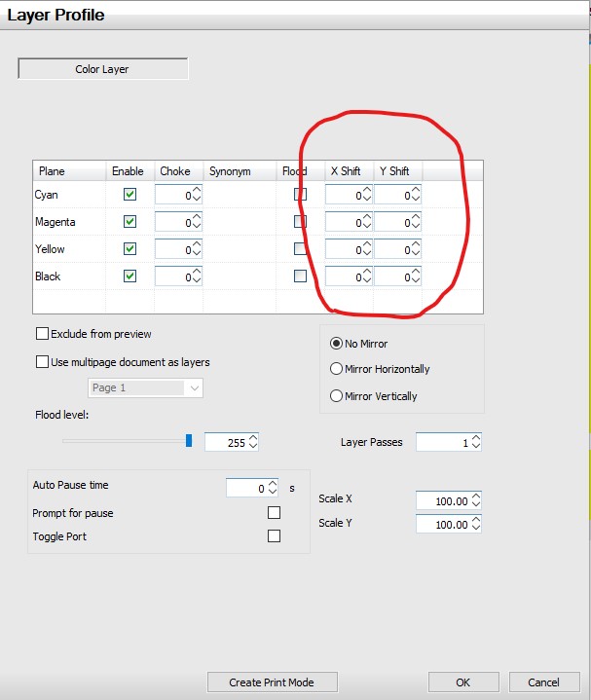Viewport: 591px width, 700px height.
Task: Check the Flood box for Black
Action: [x=301, y=276]
